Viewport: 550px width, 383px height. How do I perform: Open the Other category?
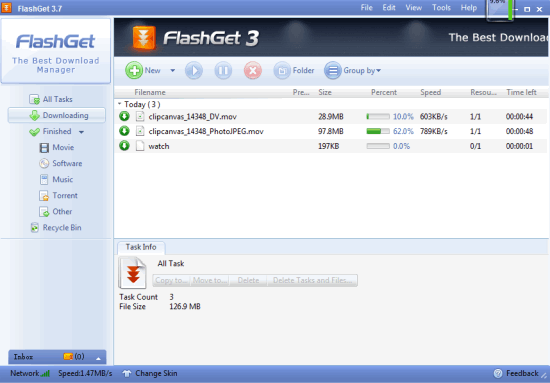click(55, 212)
